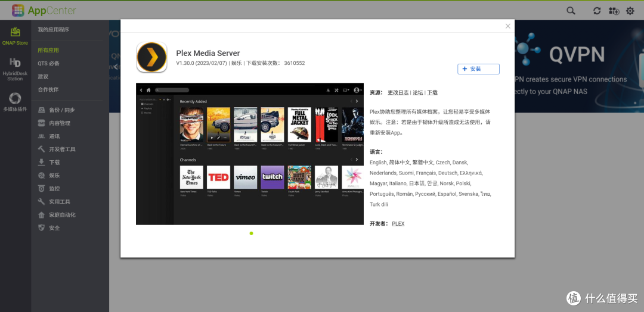The width and height of the screenshot is (644, 312).
Task: Click the green screenshot pagination dot
Action: 252,233
